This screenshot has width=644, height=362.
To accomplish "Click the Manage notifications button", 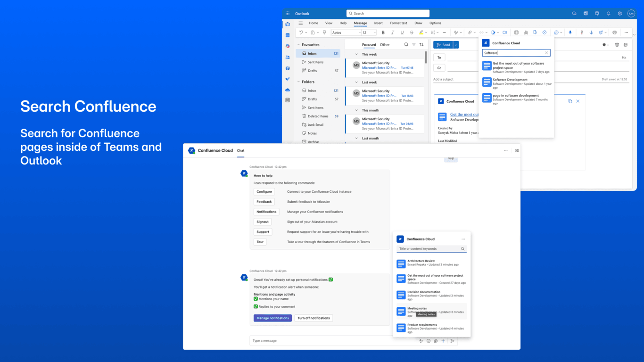I will point(272,318).
